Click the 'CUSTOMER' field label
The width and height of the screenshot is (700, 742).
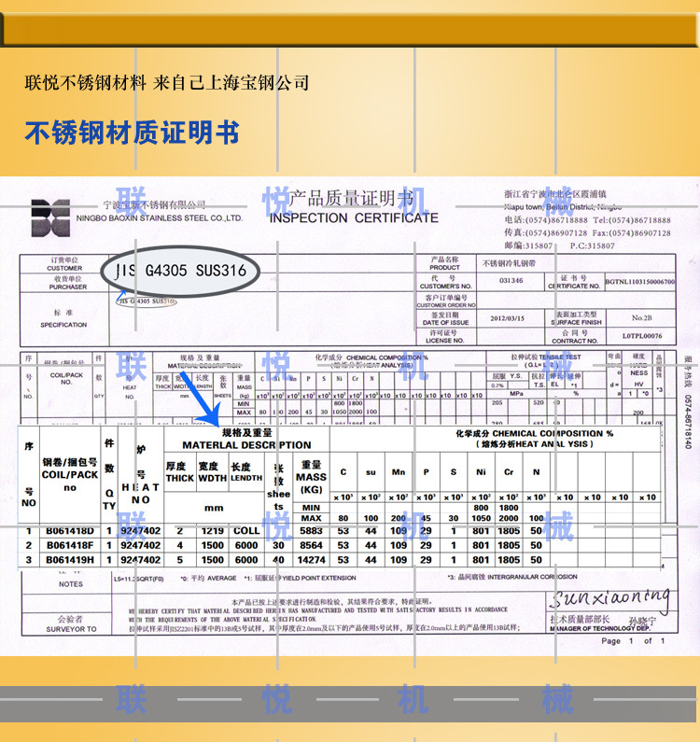64,268
